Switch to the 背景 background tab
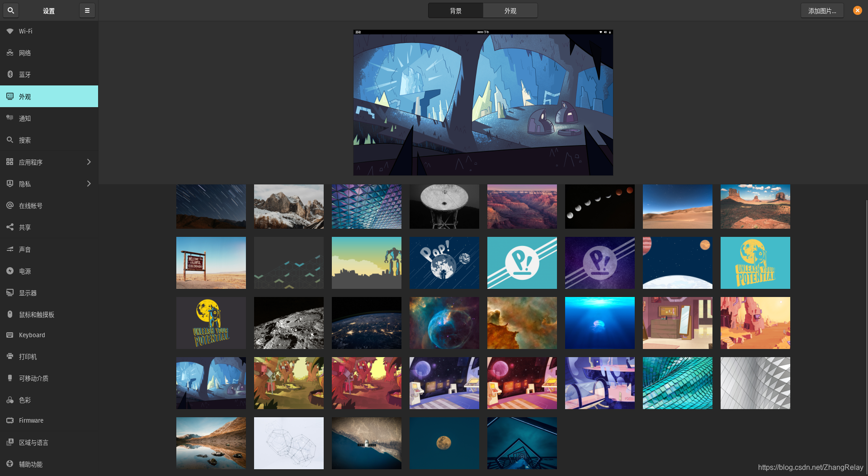The height and width of the screenshot is (476, 868). point(456,10)
